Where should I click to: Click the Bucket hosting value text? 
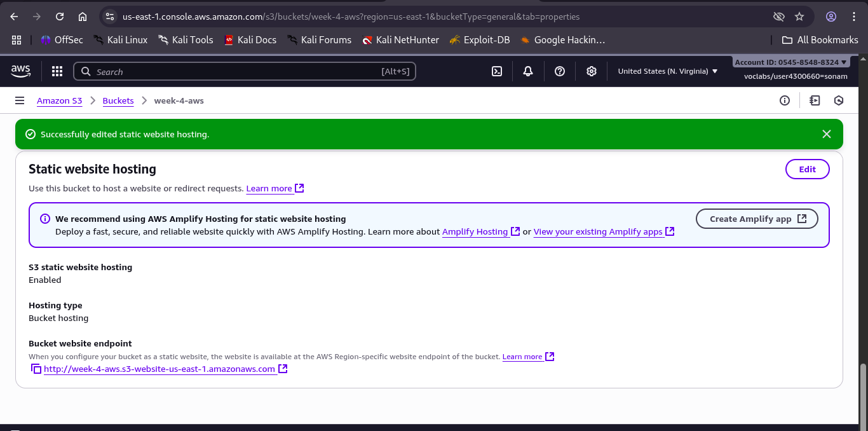(58, 318)
